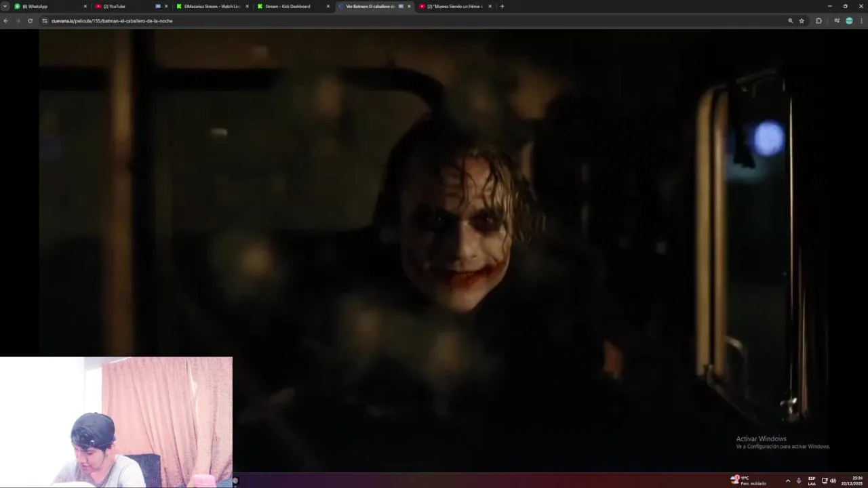Go forward to the next page
This screenshot has width=868, height=488.
click(18, 21)
